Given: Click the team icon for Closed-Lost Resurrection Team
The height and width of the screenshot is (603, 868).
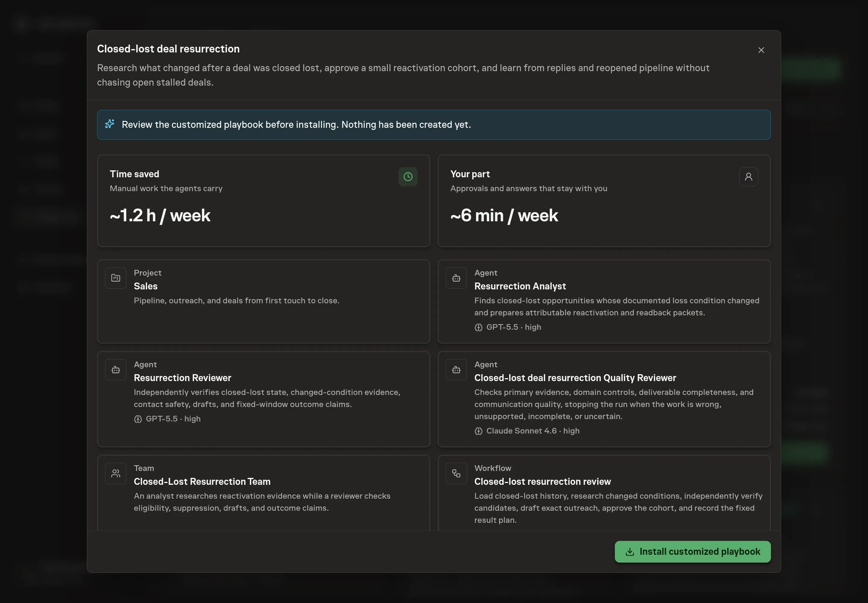Looking at the screenshot, I should 115,473.
